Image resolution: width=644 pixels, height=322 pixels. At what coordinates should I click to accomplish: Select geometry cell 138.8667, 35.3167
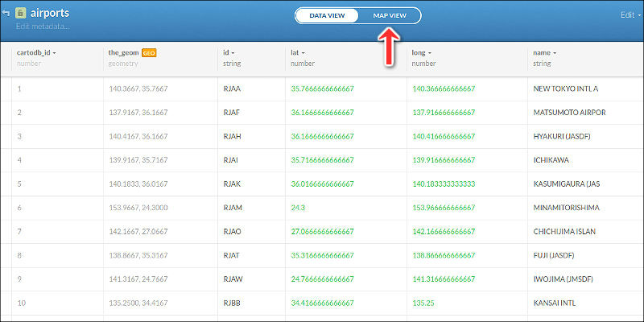(x=138, y=255)
